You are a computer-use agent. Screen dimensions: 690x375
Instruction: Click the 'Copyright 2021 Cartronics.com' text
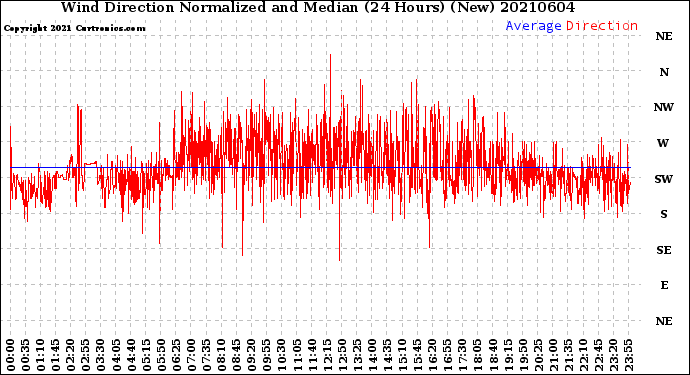(74, 28)
